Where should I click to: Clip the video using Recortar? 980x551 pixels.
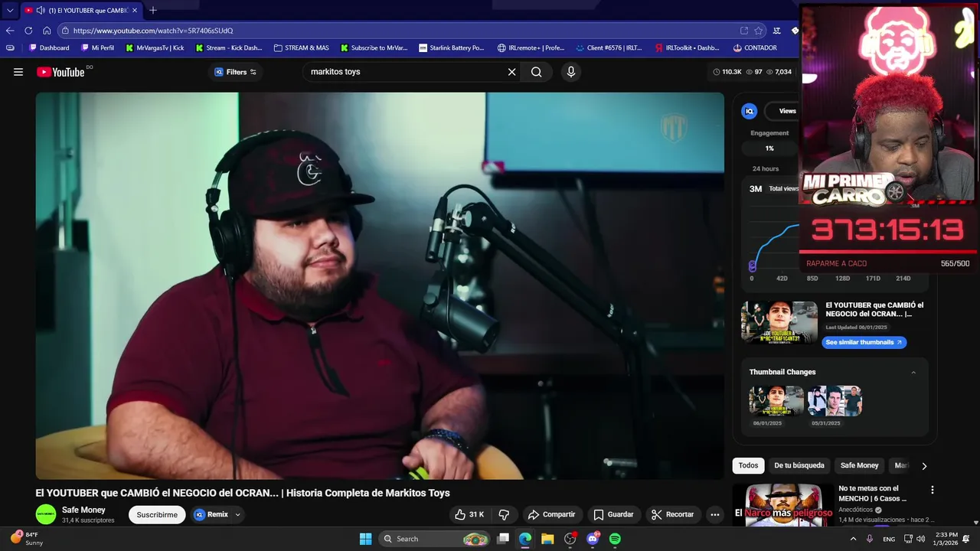pyautogui.click(x=672, y=514)
